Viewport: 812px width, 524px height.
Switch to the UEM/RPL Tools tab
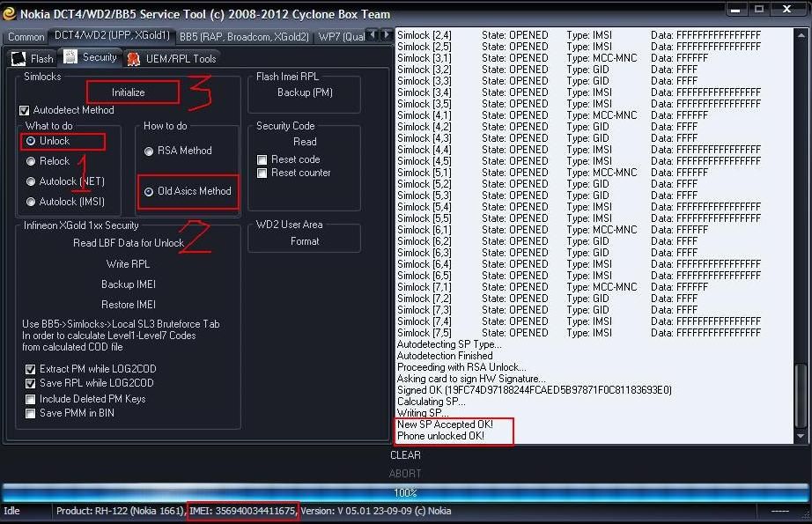pos(171,58)
